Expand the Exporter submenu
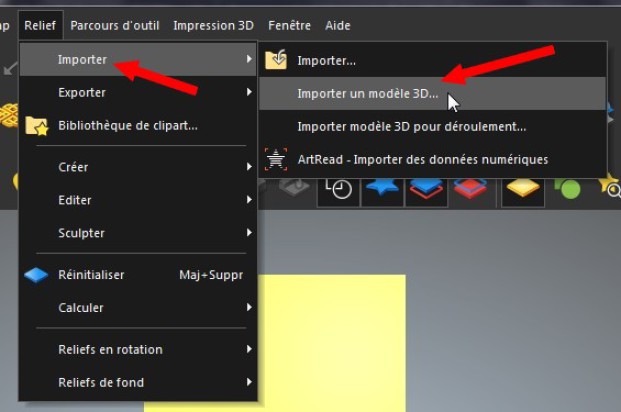621x412 pixels. (138, 92)
